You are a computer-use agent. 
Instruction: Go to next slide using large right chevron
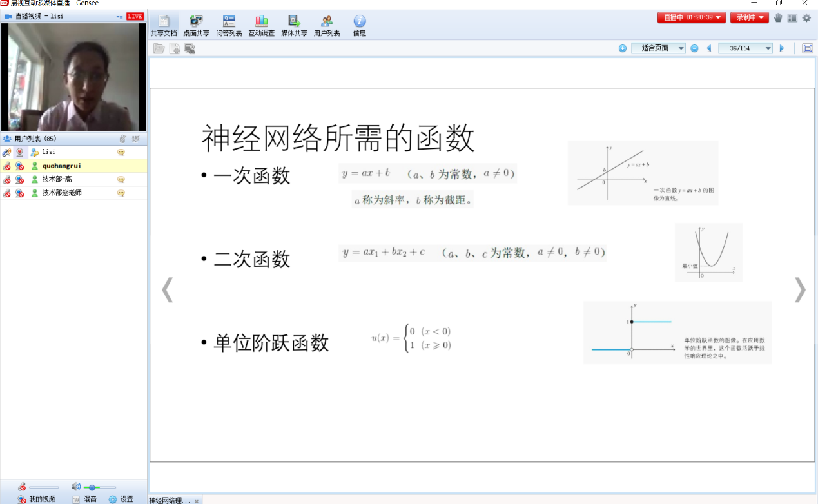click(x=800, y=289)
